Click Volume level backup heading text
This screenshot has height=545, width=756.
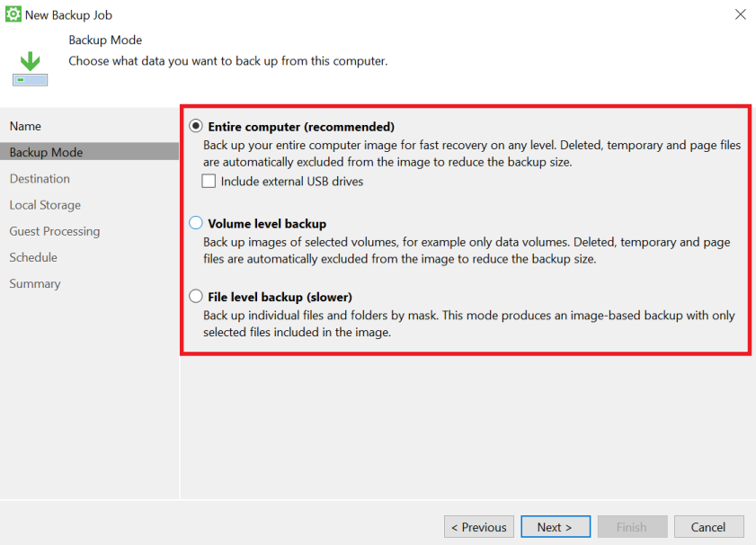pyautogui.click(x=267, y=224)
